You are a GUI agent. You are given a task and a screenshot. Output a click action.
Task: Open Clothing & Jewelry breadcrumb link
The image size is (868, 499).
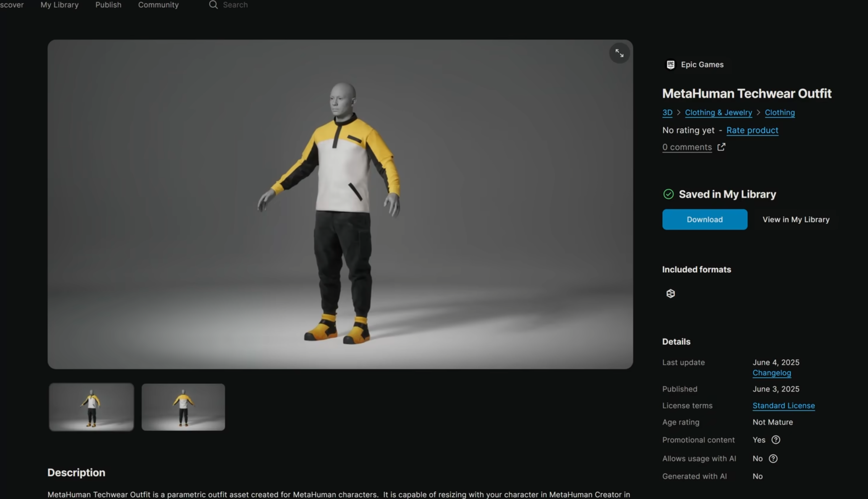[x=718, y=113]
